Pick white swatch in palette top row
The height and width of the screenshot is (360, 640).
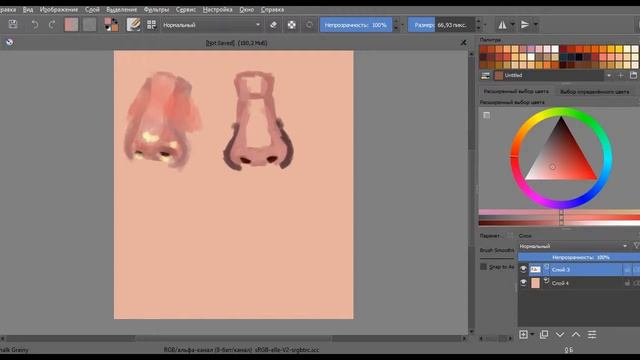tap(555, 49)
